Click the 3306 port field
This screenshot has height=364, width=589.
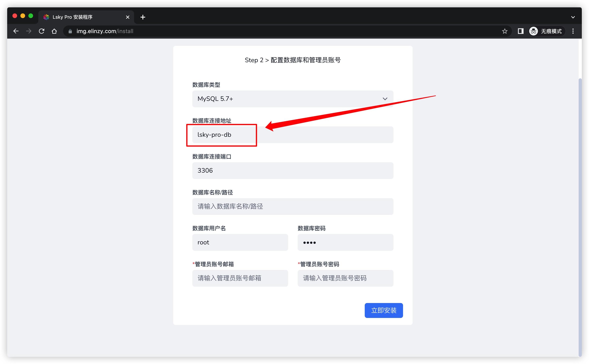[293, 170]
